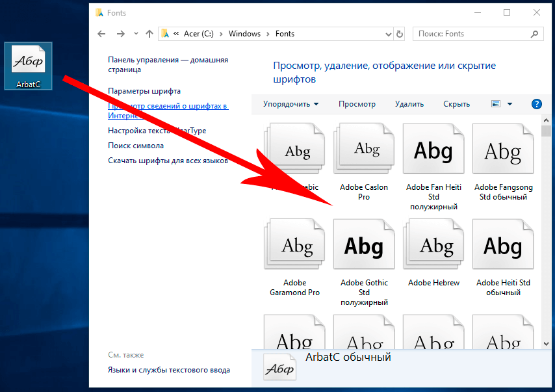Select 'Acer (C:)' in address path

[x=199, y=34]
